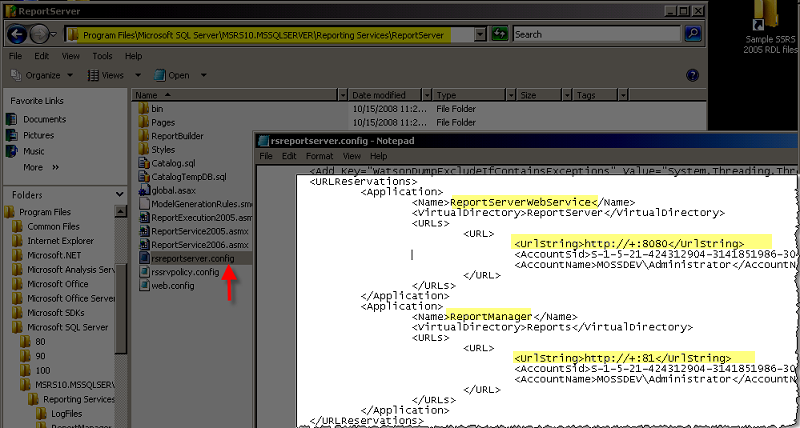This screenshot has height=428, width=800.
Task: Click the green Refresh button
Action: [x=499, y=35]
